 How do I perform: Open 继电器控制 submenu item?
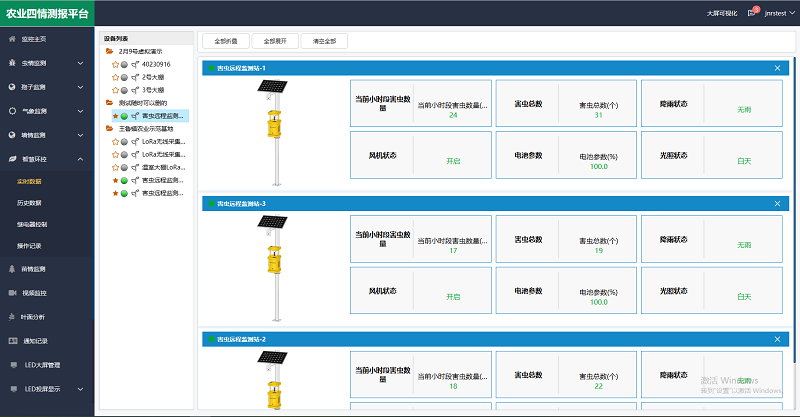32,224
